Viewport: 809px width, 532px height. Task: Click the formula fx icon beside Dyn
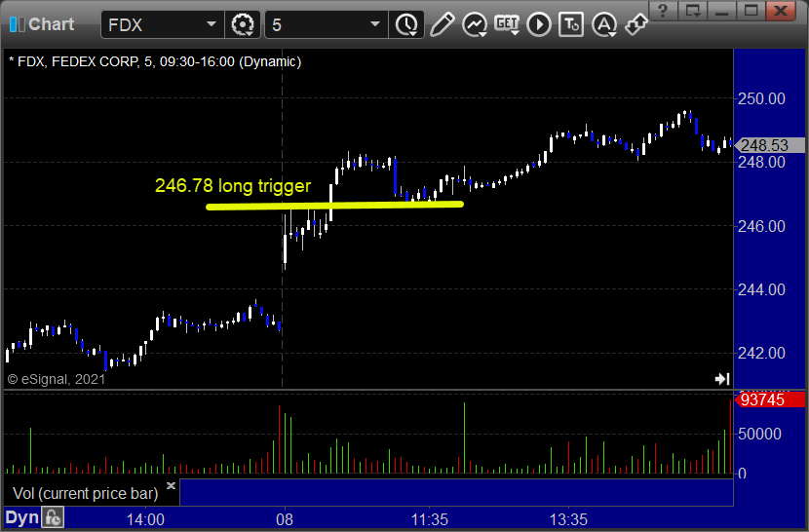coord(53,517)
